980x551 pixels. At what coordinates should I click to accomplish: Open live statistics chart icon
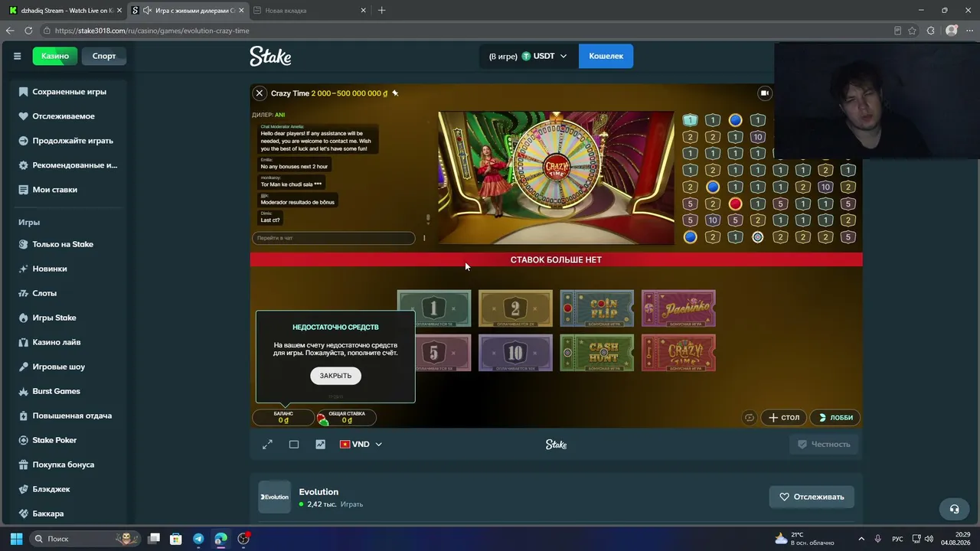tap(320, 445)
